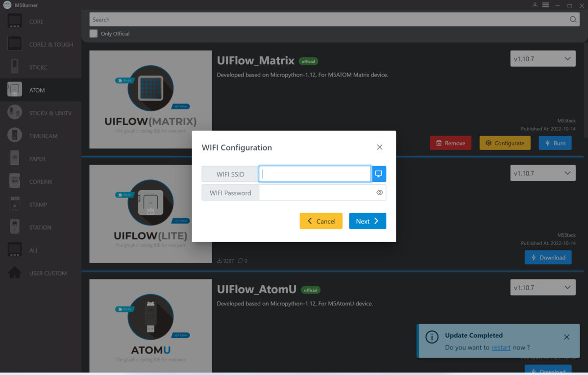This screenshot has height=375, width=588.
Task: Click the UIFlow_Matrix title text
Action: point(256,61)
